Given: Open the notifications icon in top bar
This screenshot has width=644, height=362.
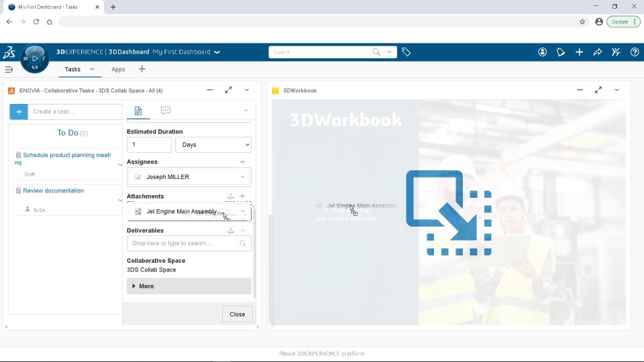Looking at the screenshot, I should click(x=561, y=52).
